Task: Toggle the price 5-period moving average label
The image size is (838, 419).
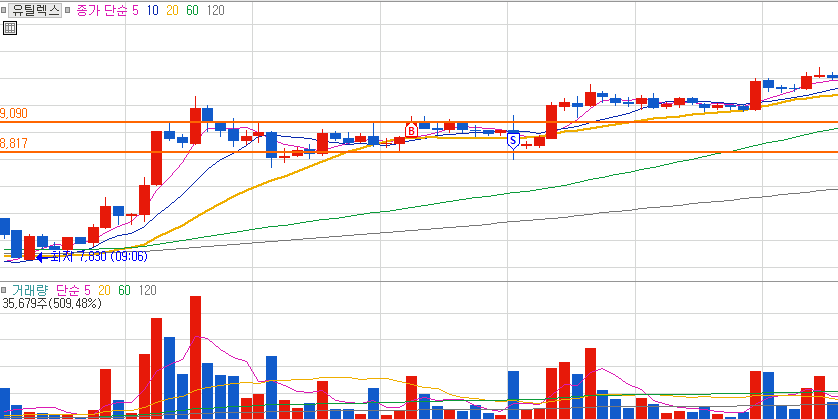Action: (135, 10)
